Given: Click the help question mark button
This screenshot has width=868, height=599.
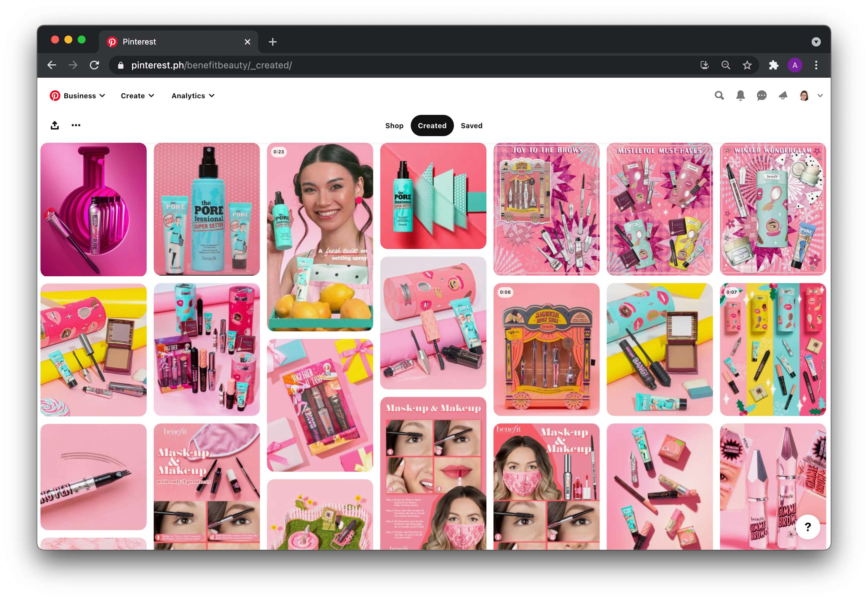Looking at the screenshot, I should pyautogui.click(x=808, y=527).
